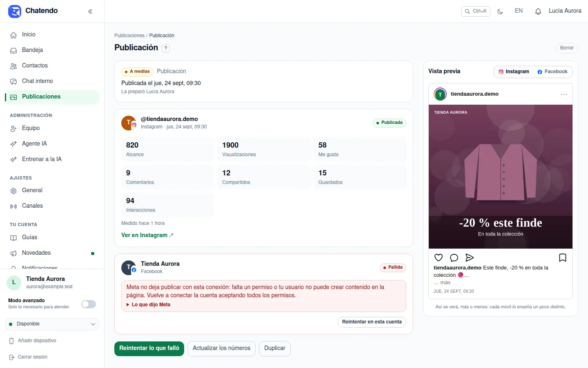
Task: Click the @tiendaaurora.demo Instagram avatar
Action: point(129,123)
